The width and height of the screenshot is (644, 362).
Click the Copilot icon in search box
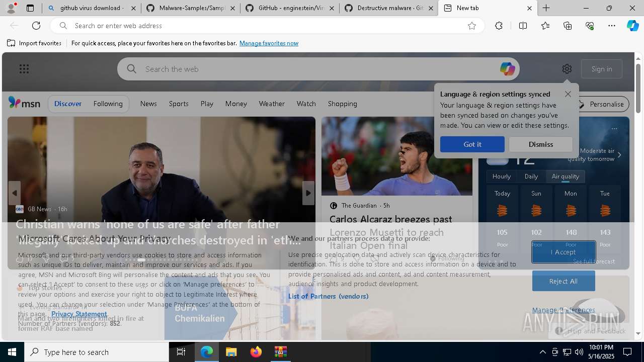pyautogui.click(x=507, y=69)
